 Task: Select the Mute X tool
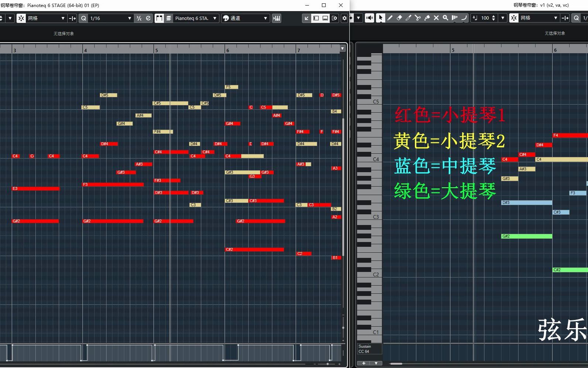(x=436, y=18)
